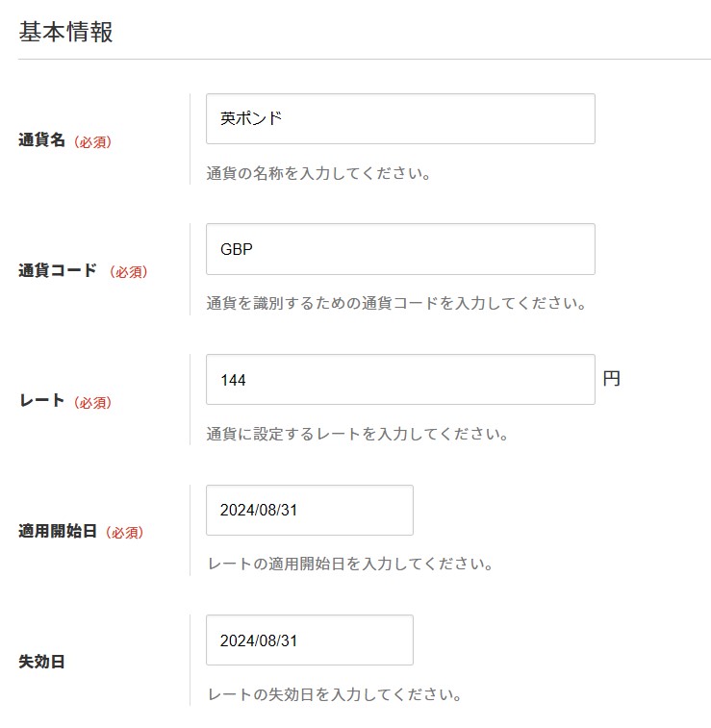Click the 通貨名 input containing 英ポンド
The image size is (711, 728).
click(400, 119)
